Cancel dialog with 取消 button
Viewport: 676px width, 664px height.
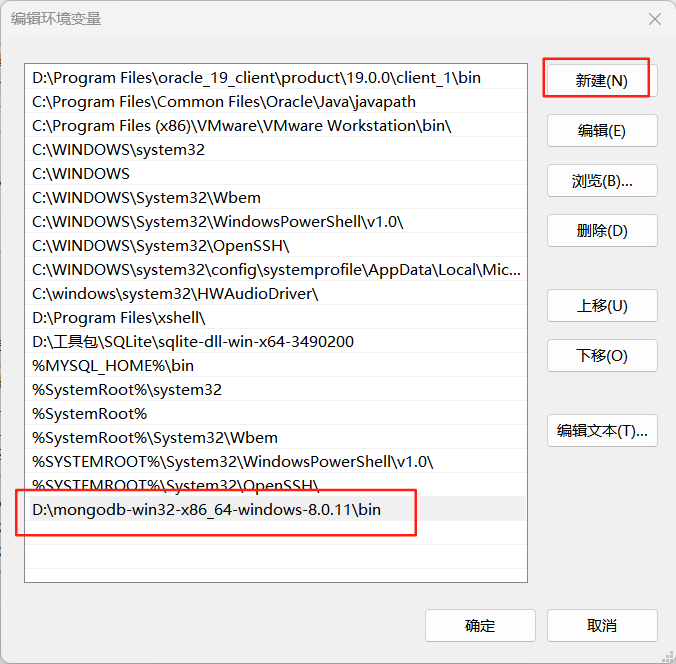[602, 626]
